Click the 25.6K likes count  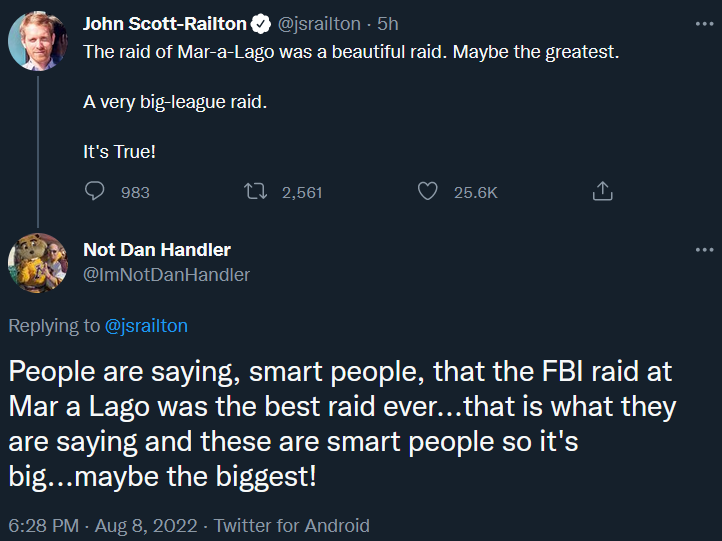pos(475,192)
